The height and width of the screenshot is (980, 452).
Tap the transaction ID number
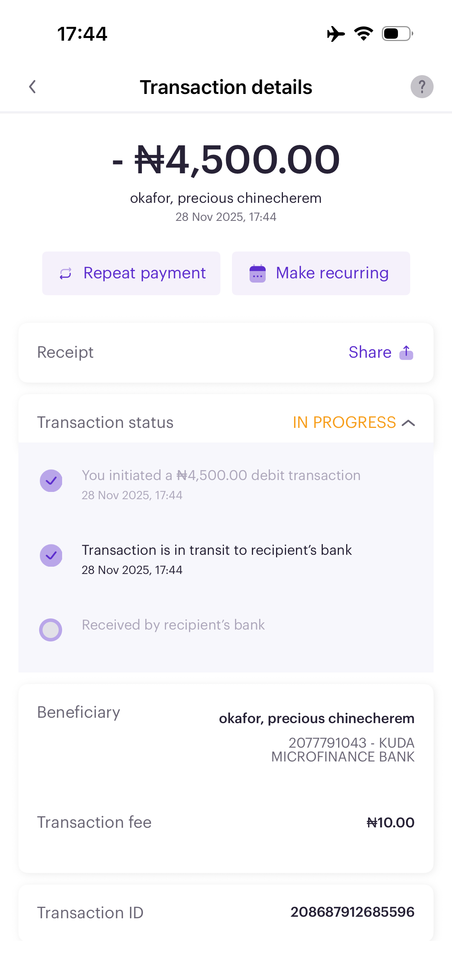(352, 912)
